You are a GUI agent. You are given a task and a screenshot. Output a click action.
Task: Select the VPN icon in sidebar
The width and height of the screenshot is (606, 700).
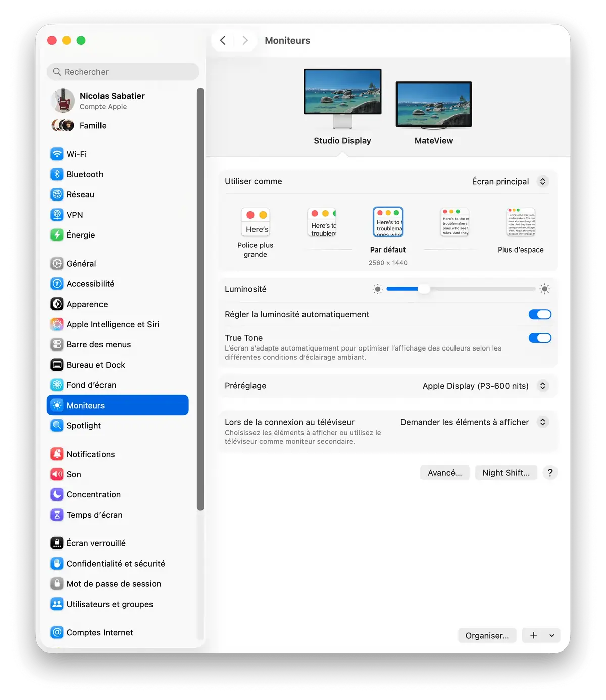[x=57, y=215]
